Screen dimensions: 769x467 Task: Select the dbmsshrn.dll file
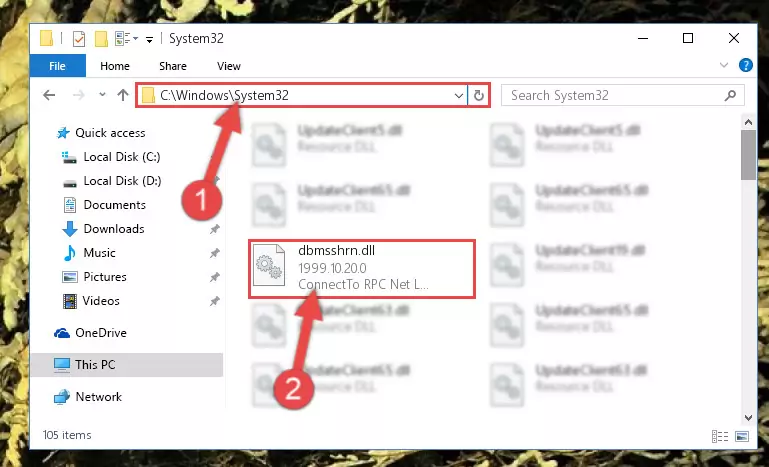pyautogui.click(x=362, y=268)
